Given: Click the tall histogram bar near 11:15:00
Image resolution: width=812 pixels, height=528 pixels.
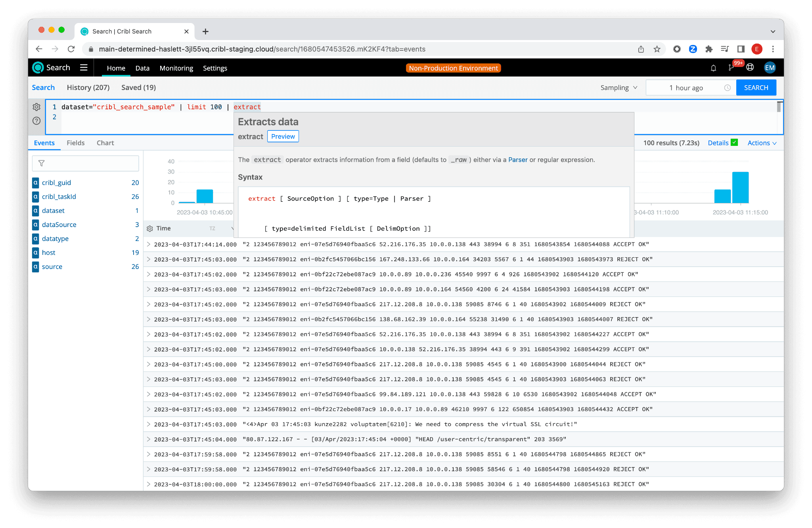Looking at the screenshot, I should pos(740,187).
